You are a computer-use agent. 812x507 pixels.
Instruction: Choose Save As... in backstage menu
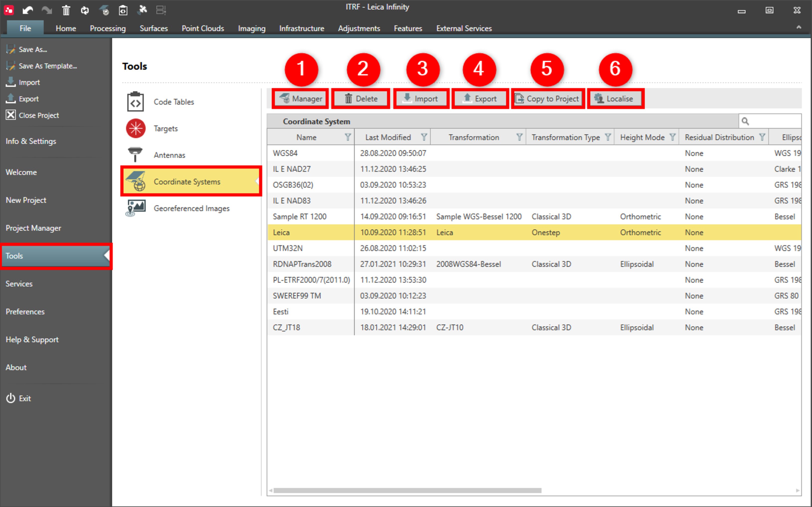click(27, 49)
